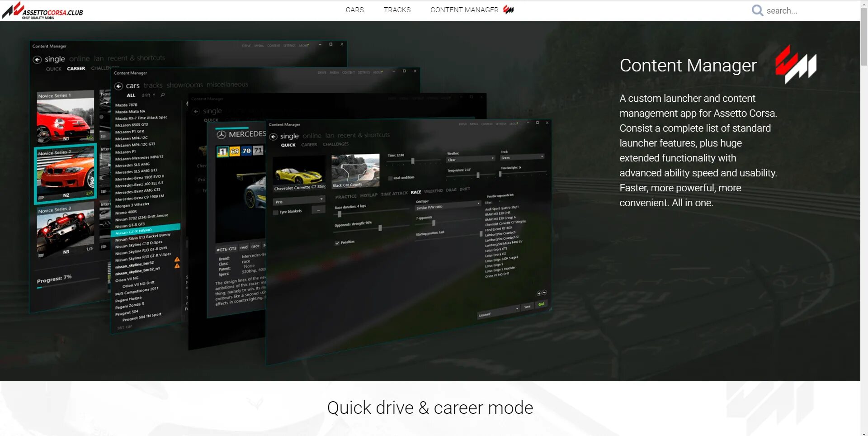Open 'tracks' tab in the cars window
This screenshot has height=436, width=868.
point(153,85)
